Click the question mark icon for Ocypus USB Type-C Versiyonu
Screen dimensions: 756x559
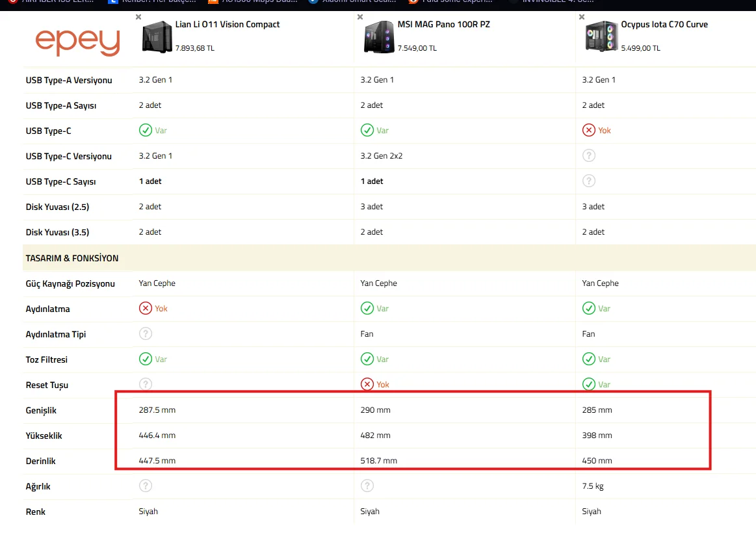tap(589, 156)
